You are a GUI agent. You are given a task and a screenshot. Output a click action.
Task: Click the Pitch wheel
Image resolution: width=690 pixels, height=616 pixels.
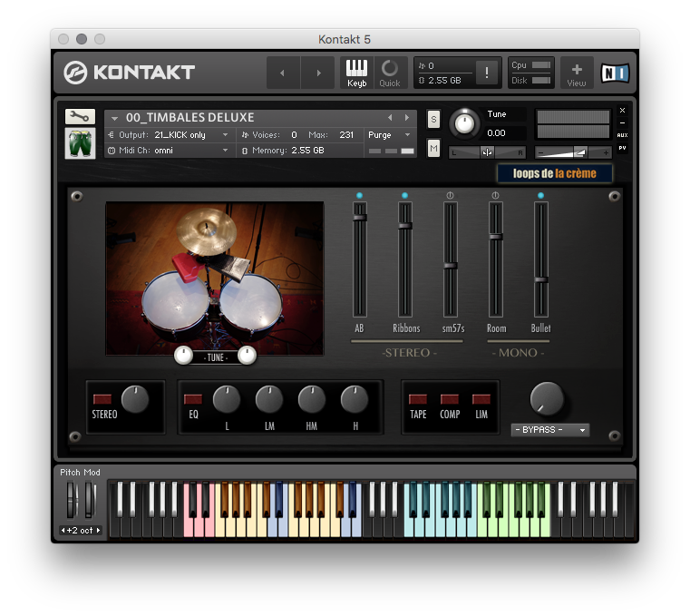point(72,500)
